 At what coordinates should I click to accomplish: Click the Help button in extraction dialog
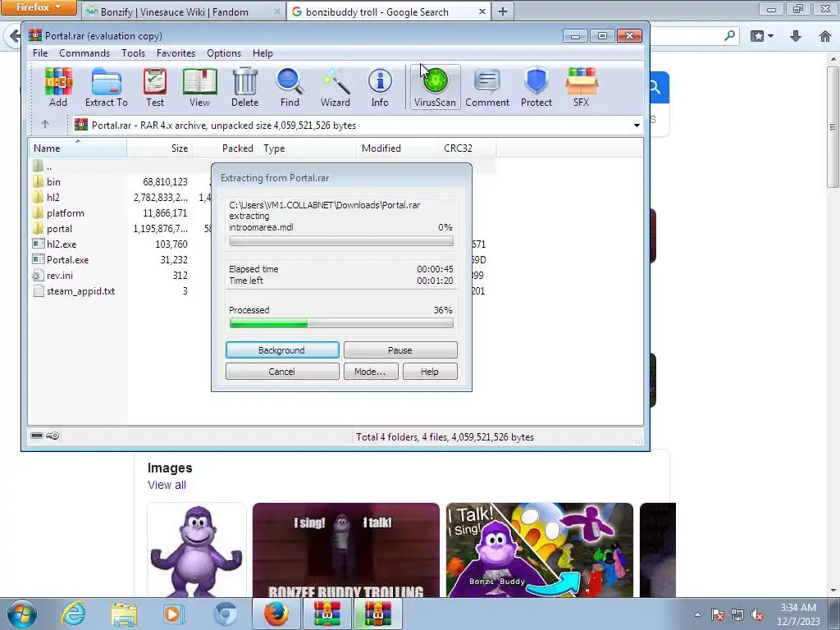[430, 372]
